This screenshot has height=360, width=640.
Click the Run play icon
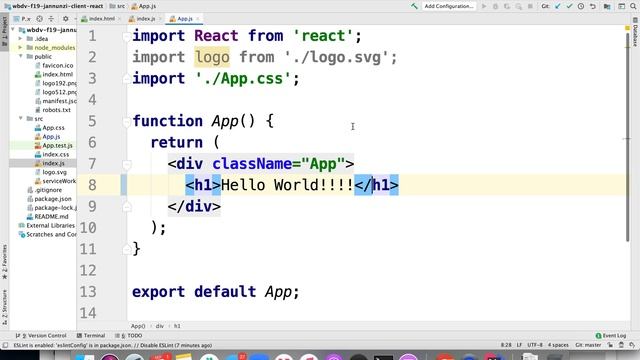[484, 6]
